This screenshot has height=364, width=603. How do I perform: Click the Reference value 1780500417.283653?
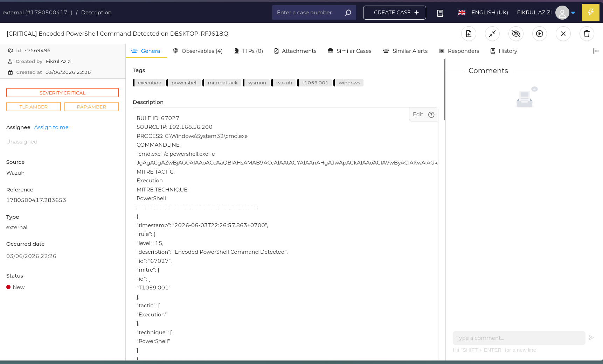point(36,200)
